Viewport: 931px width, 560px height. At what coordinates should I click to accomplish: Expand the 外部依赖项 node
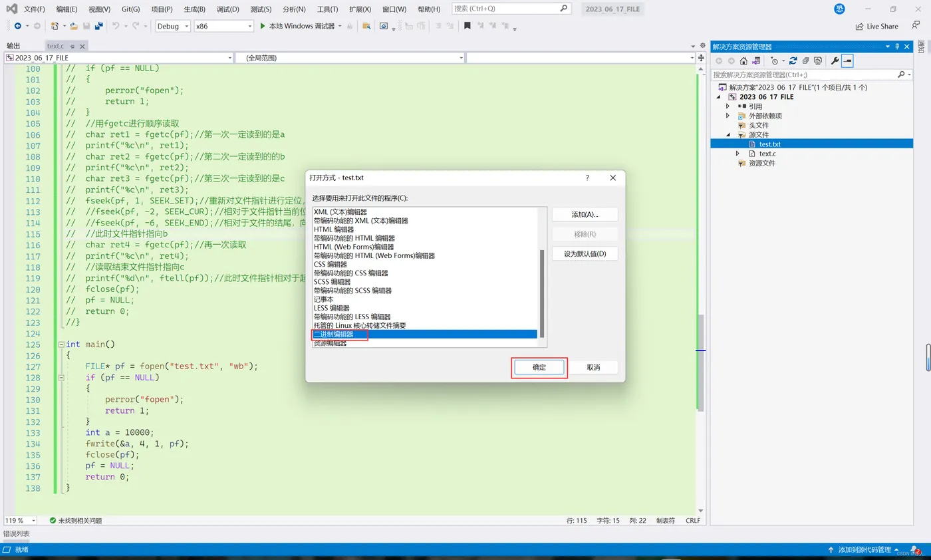coord(728,115)
